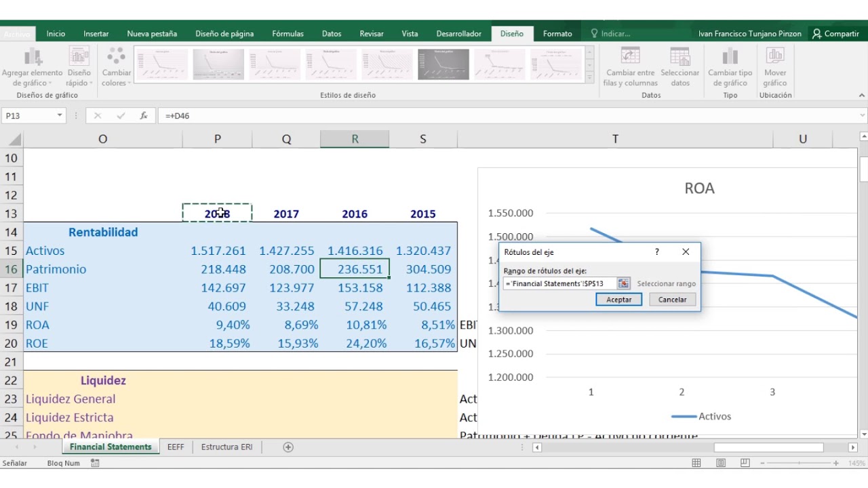Viewport: 868px width, 488px height.
Task: Click the Activos chart legend entry
Action: (x=701, y=416)
